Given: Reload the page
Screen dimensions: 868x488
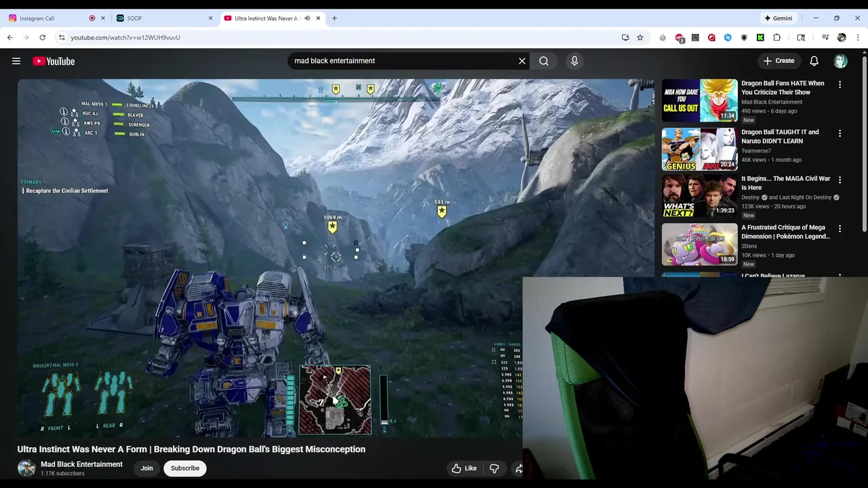Looking at the screenshot, I should [x=42, y=37].
